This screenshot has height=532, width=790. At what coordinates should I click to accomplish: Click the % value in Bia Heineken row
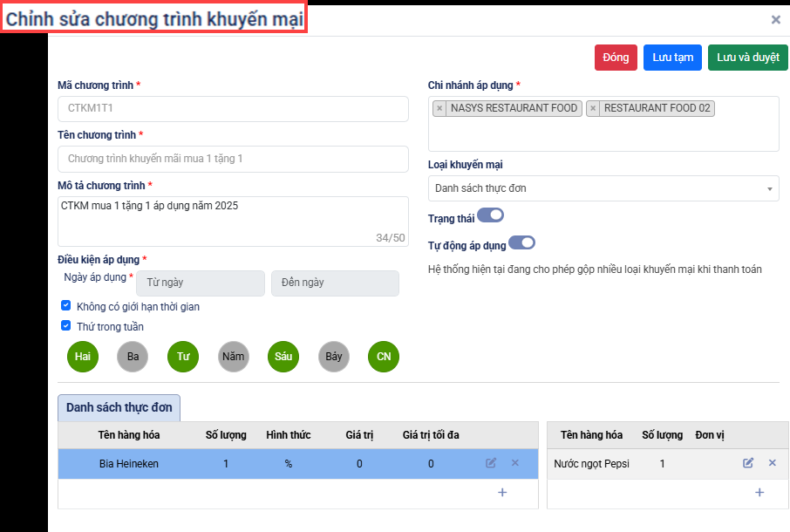point(289,464)
